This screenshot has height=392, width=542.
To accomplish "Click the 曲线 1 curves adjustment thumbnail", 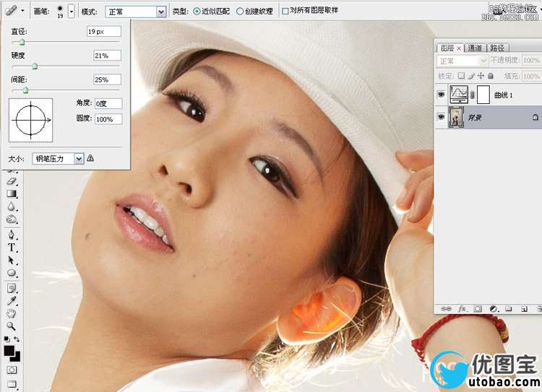I will [x=459, y=95].
